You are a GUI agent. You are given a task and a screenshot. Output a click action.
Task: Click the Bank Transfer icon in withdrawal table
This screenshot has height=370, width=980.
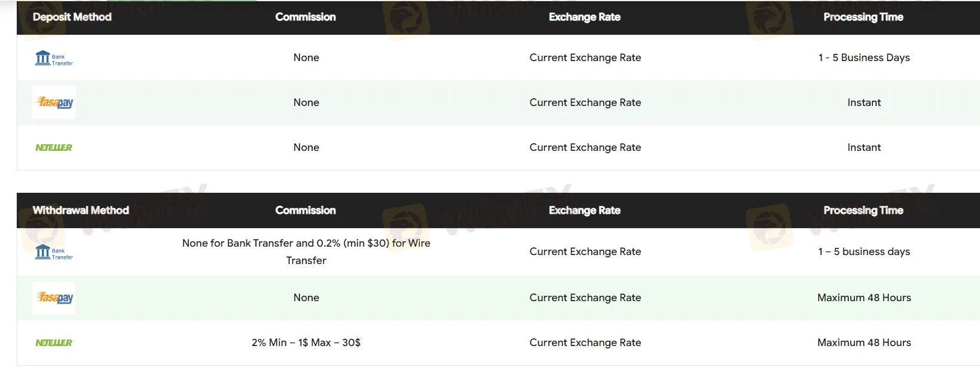click(x=53, y=252)
